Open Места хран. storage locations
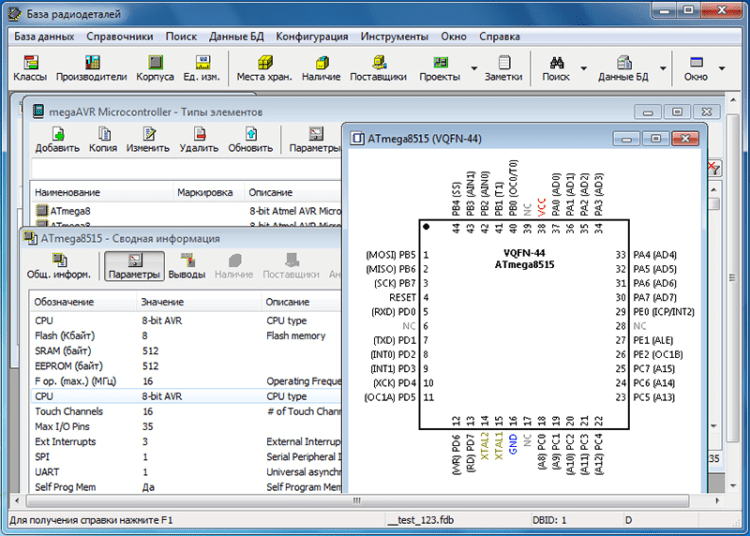750x536 pixels. point(264,68)
